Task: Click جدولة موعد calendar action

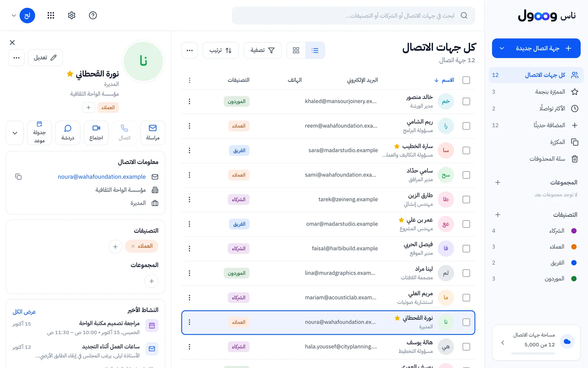Action: click(39, 133)
